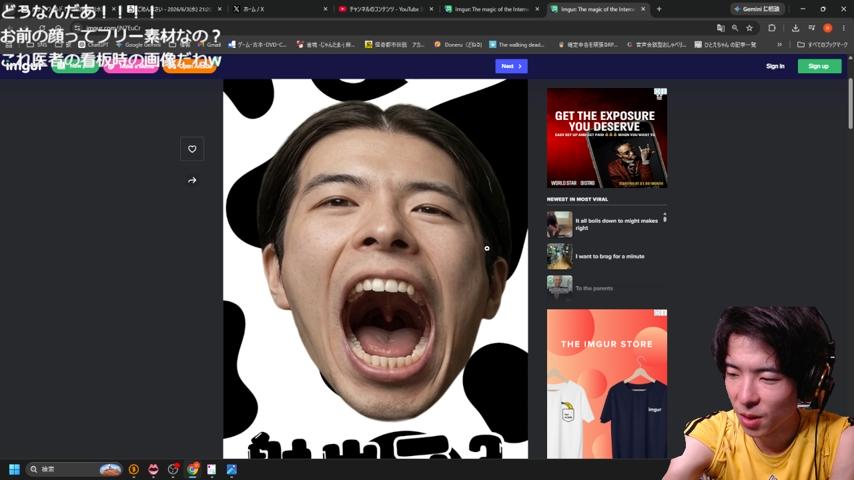The height and width of the screenshot is (480, 854).
Task: Close the active Imgur tab
Action: [643, 9]
